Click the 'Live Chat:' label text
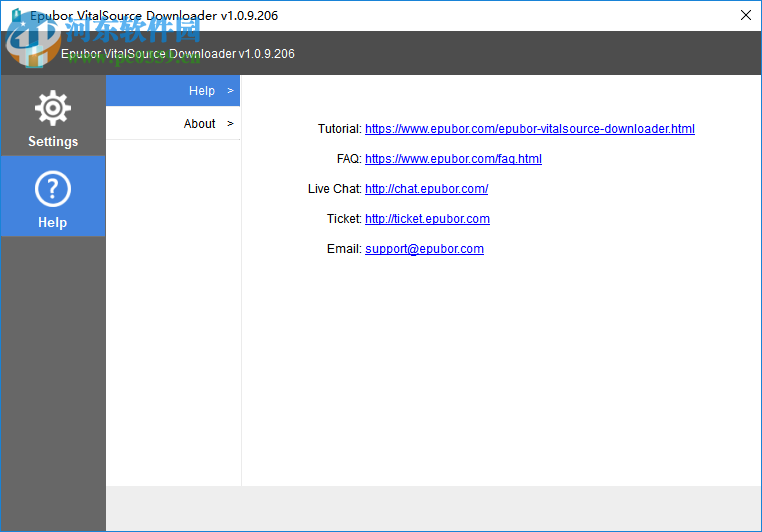Image resolution: width=762 pixels, height=532 pixels. [335, 189]
